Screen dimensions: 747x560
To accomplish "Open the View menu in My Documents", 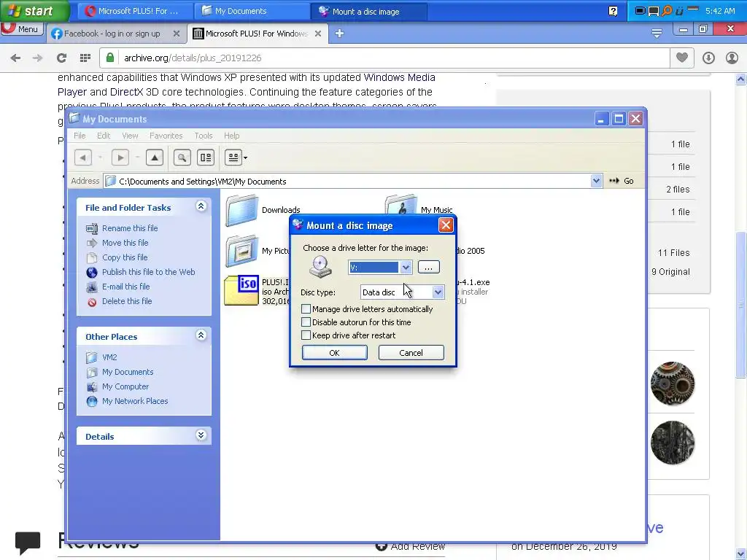I will [130, 136].
